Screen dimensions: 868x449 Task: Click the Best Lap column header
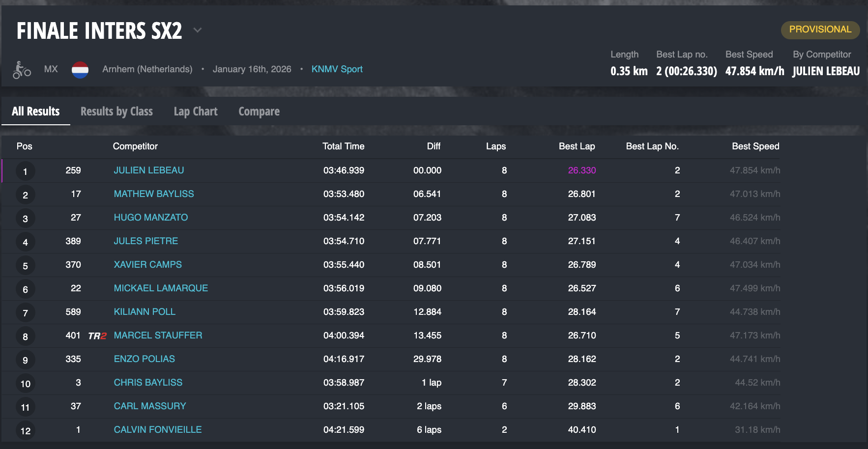pos(577,146)
